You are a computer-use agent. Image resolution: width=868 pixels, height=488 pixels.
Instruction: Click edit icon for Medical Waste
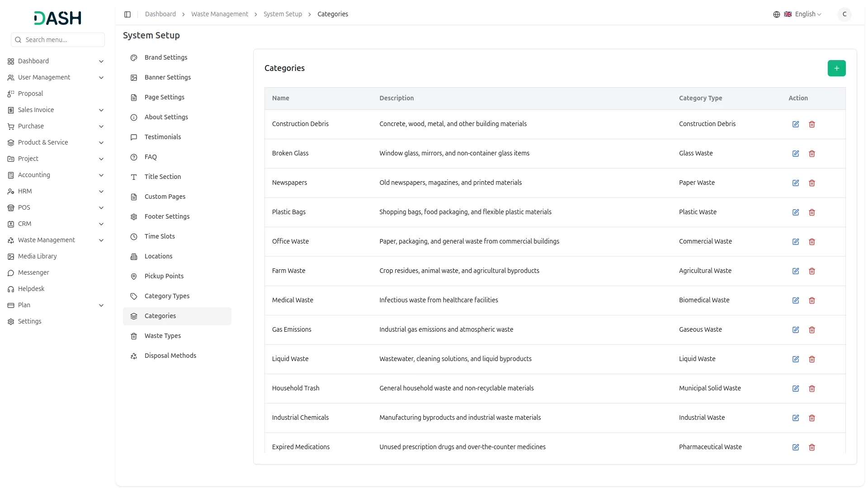pyautogui.click(x=796, y=300)
